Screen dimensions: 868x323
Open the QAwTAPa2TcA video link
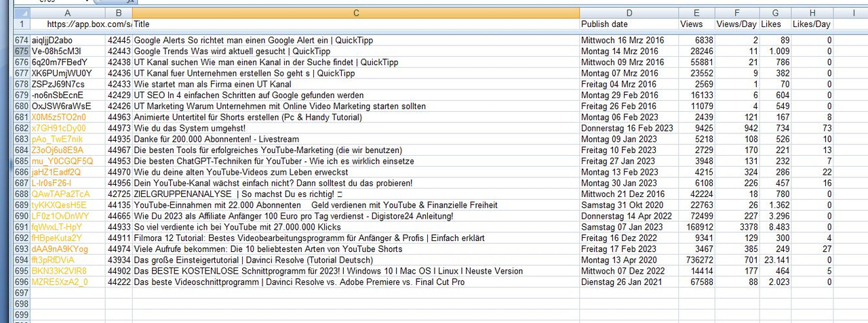tap(60, 194)
